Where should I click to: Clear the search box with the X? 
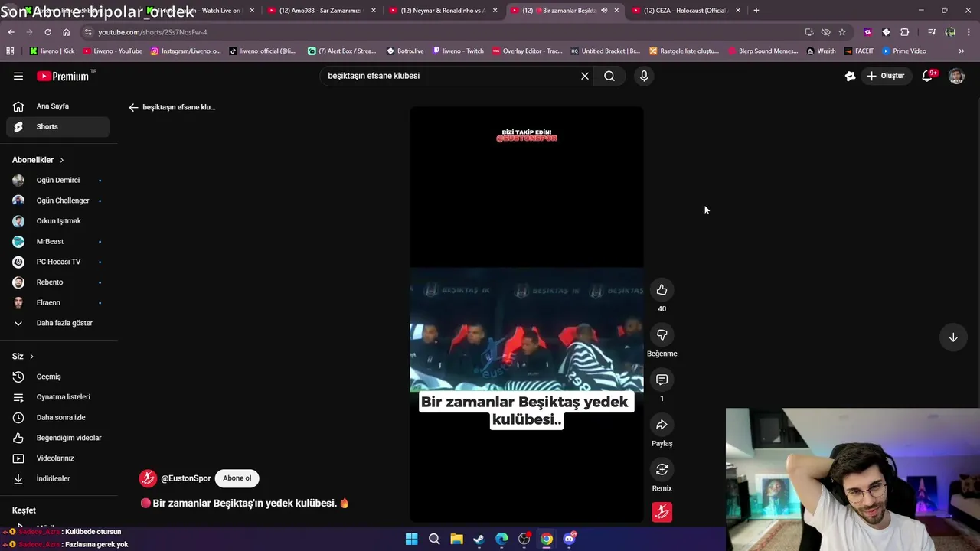(585, 76)
